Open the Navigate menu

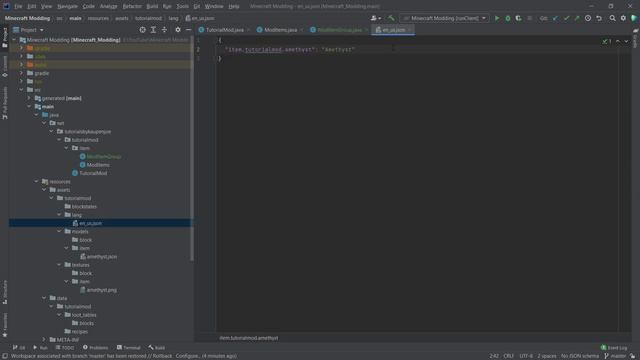tap(67, 7)
